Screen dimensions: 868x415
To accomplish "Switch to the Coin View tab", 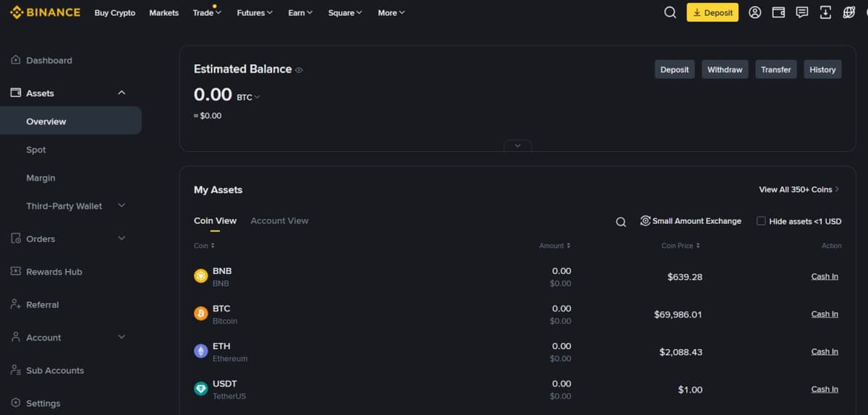I will pos(215,221).
